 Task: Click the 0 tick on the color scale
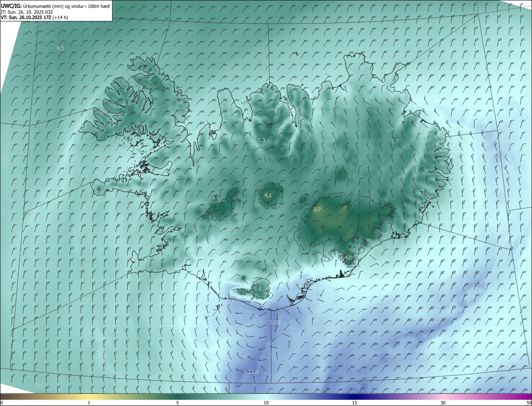click(2, 403)
